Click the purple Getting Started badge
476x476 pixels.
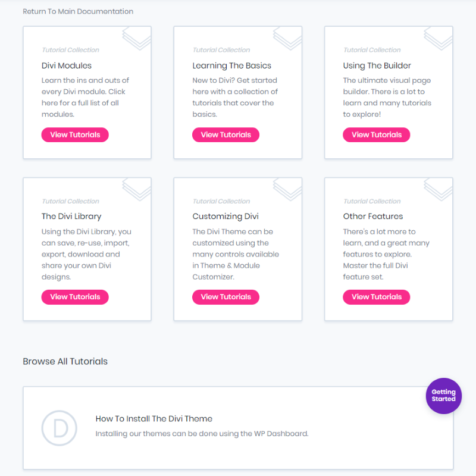(443, 396)
